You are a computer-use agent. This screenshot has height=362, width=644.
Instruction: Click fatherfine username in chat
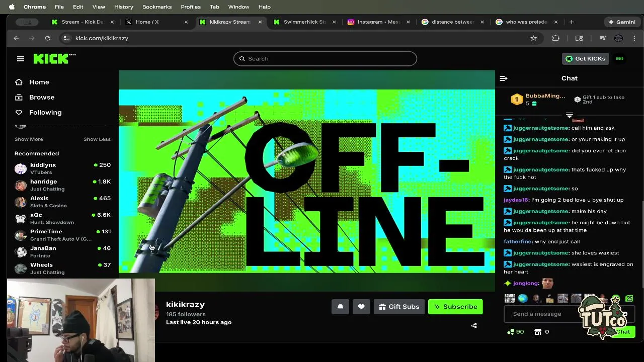click(x=518, y=242)
